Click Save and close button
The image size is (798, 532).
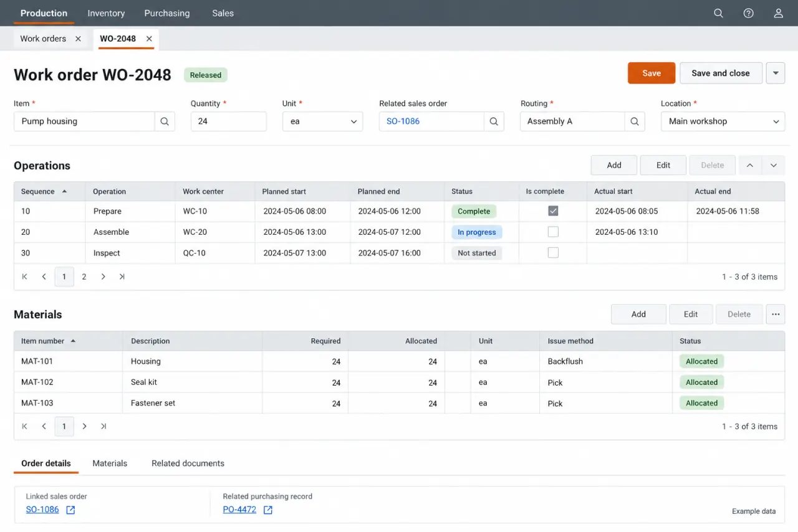(721, 73)
